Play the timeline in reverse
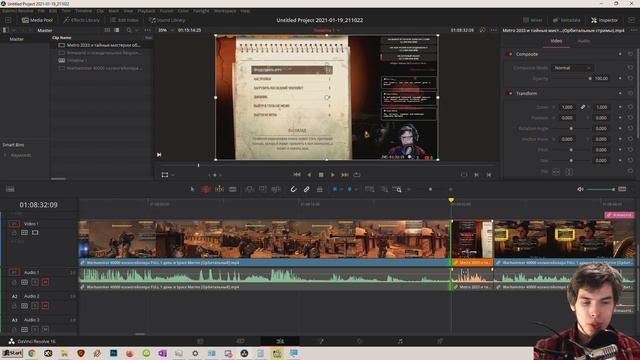Image resolution: width=640 pixels, height=360 pixels. click(309, 175)
